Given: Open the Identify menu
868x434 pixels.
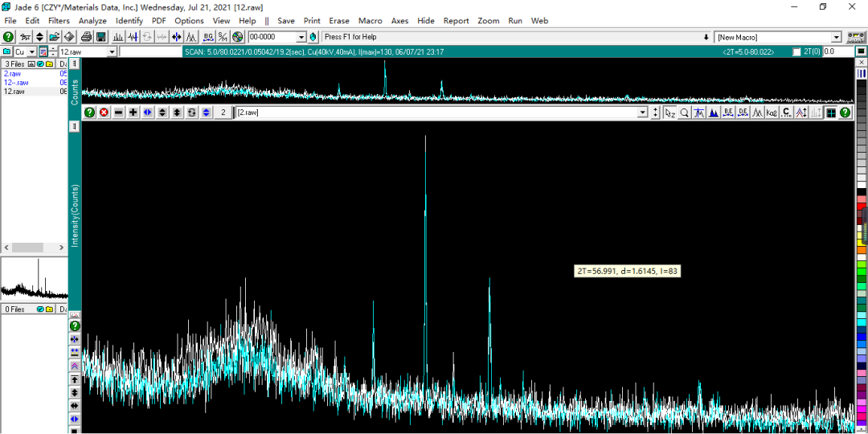Looking at the screenshot, I should 129,21.
